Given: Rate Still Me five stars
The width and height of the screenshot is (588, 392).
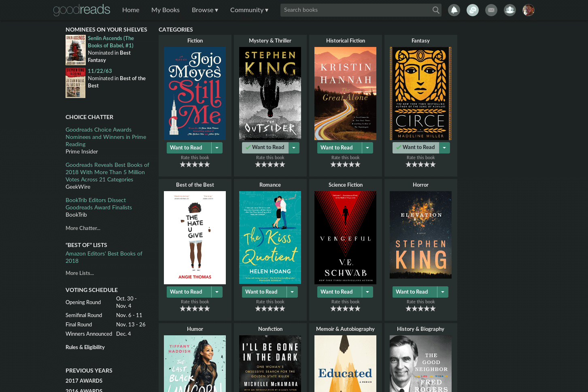Looking at the screenshot, I should tap(207, 164).
